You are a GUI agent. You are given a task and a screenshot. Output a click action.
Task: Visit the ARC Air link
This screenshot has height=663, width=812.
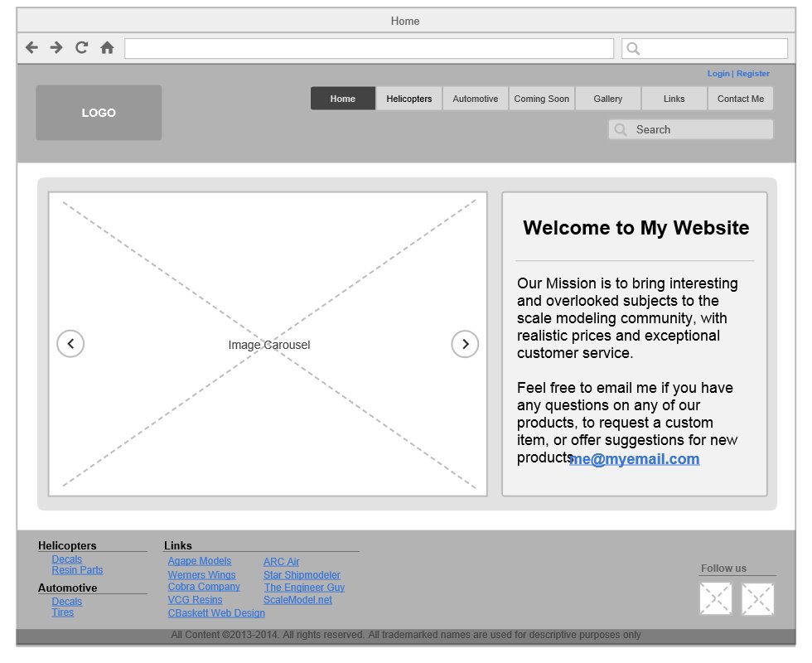click(x=282, y=562)
